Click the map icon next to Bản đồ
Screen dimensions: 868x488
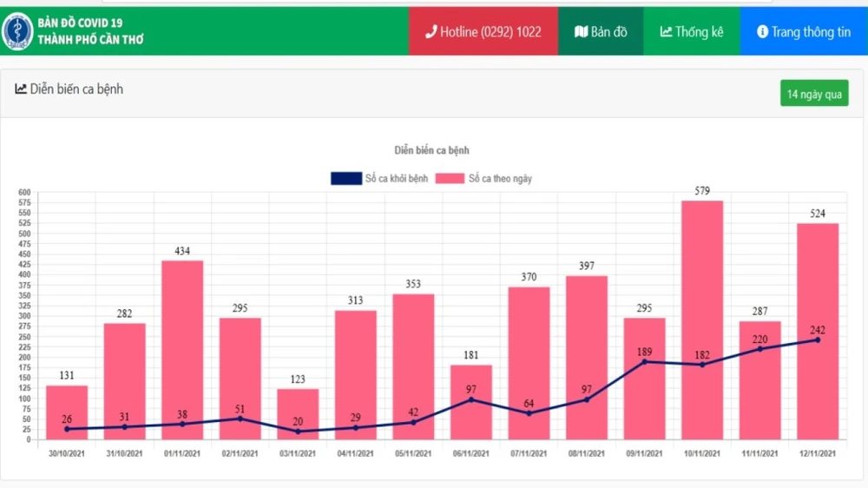581,32
